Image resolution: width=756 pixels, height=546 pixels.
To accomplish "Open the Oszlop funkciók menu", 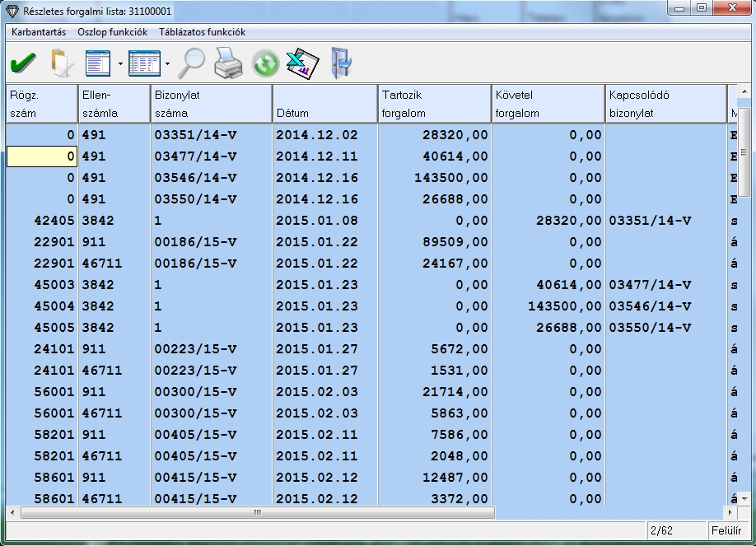I will click(112, 32).
